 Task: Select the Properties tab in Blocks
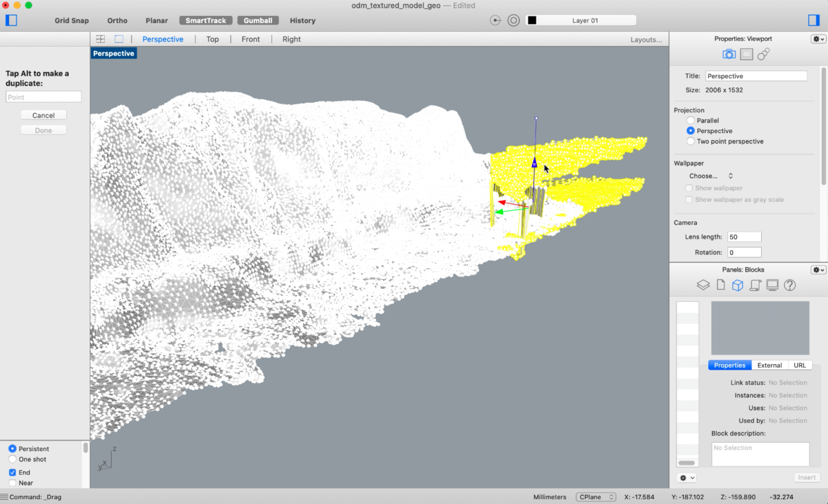click(729, 365)
